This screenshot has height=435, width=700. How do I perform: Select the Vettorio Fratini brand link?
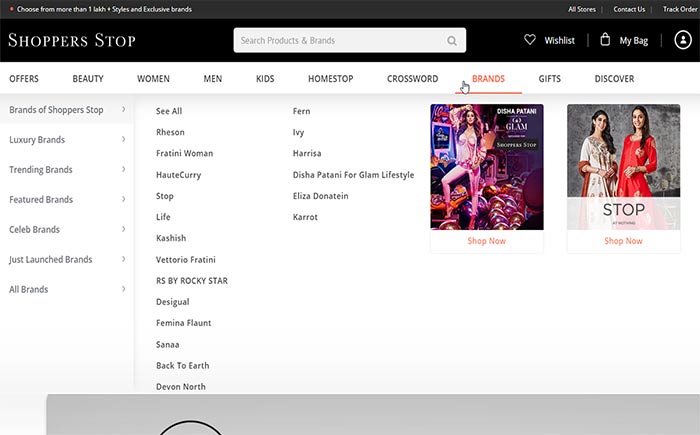pos(186,260)
